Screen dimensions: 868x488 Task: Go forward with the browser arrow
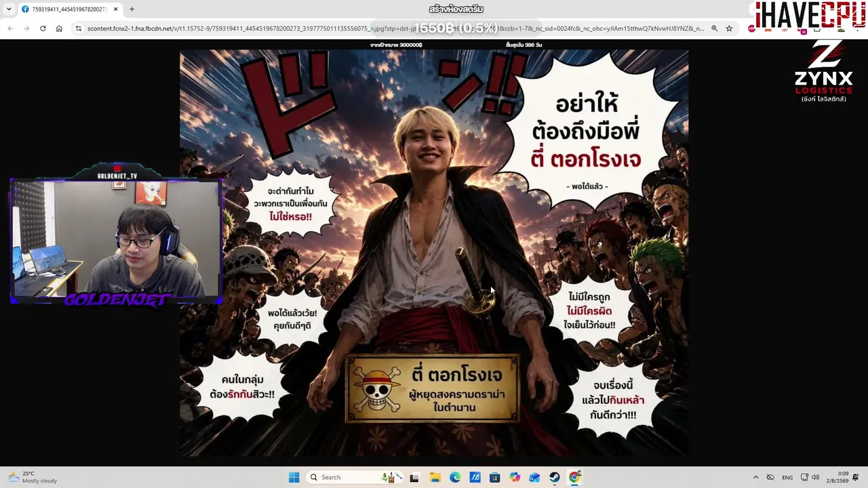point(26,28)
